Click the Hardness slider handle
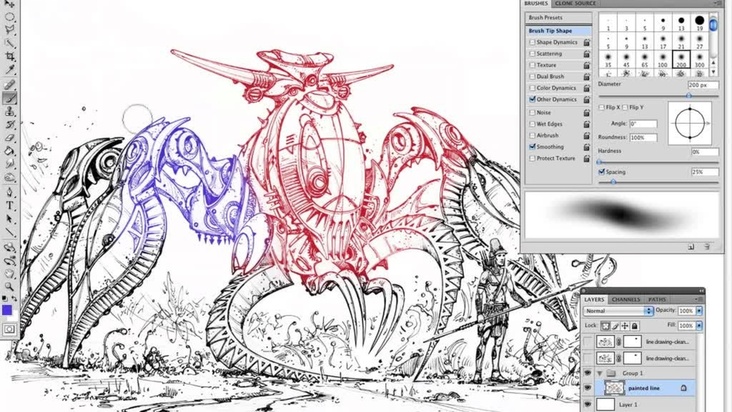 point(599,162)
